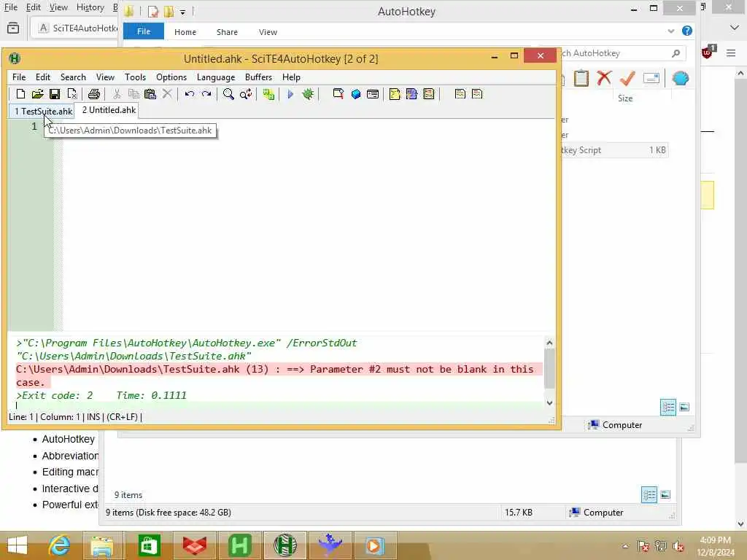Click the Open file folder icon

pos(38,94)
